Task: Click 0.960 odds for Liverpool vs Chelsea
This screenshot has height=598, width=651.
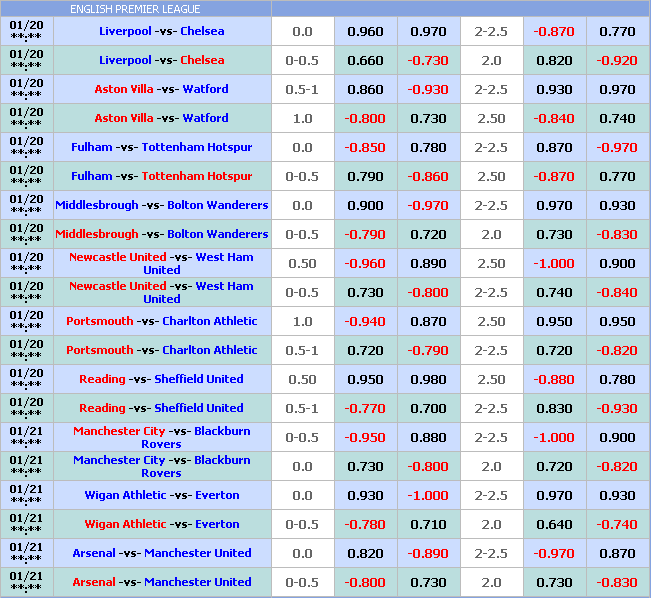Action: pos(365,31)
